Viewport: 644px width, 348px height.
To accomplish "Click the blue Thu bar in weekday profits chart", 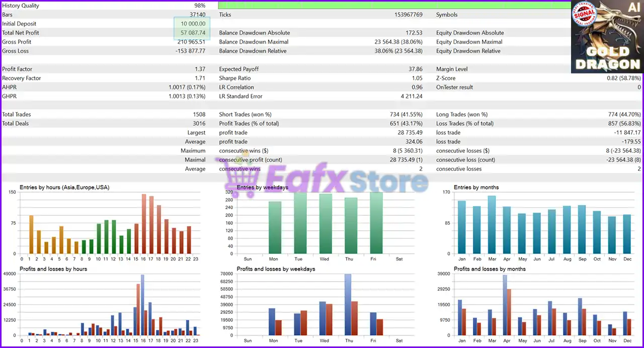I will (348, 304).
